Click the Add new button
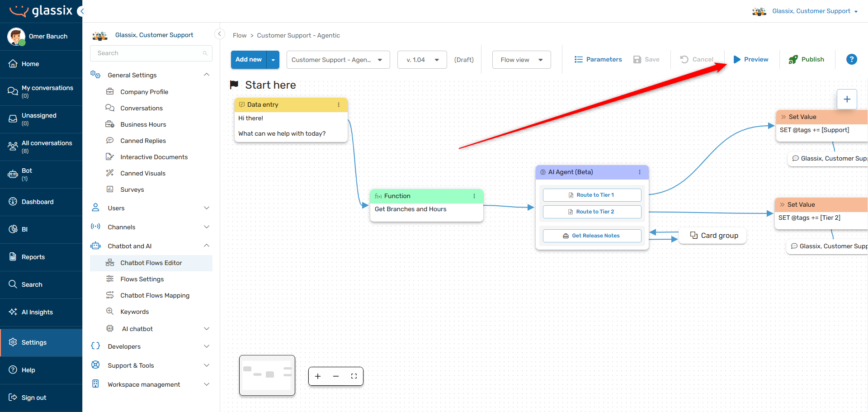 pyautogui.click(x=249, y=60)
